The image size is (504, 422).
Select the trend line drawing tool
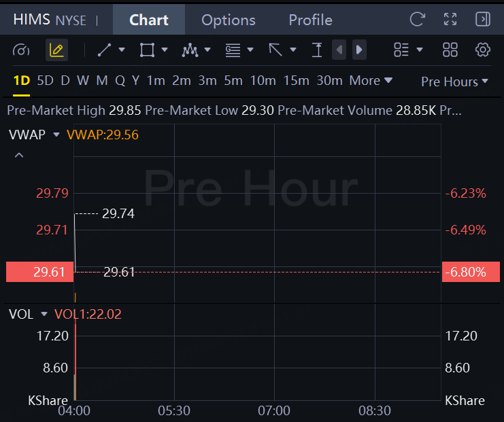click(104, 50)
